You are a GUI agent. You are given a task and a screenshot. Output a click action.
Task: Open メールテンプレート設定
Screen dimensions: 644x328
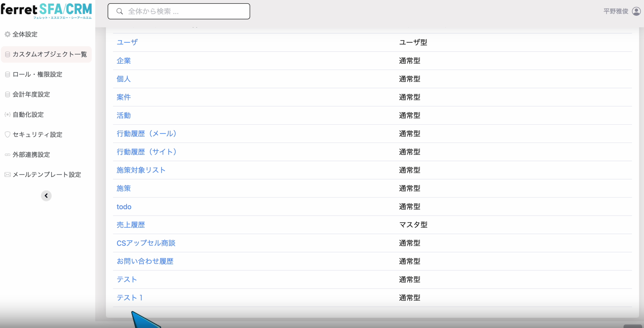tap(47, 175)
